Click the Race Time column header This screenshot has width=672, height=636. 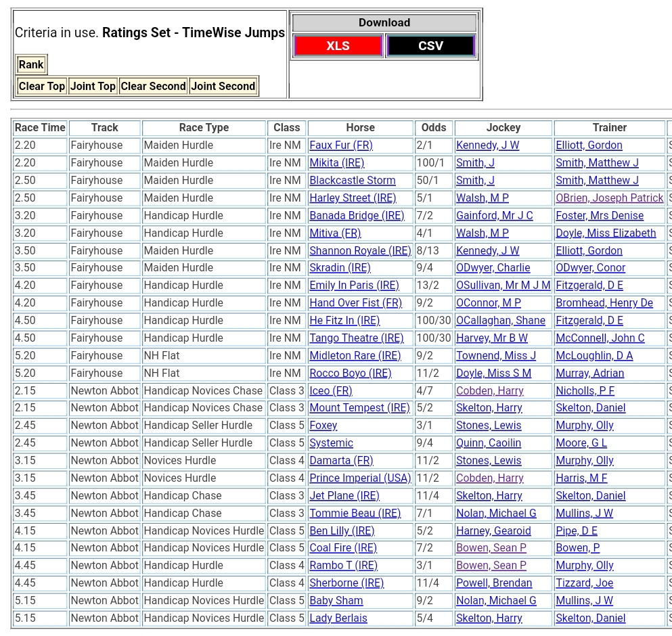(40, 128)
